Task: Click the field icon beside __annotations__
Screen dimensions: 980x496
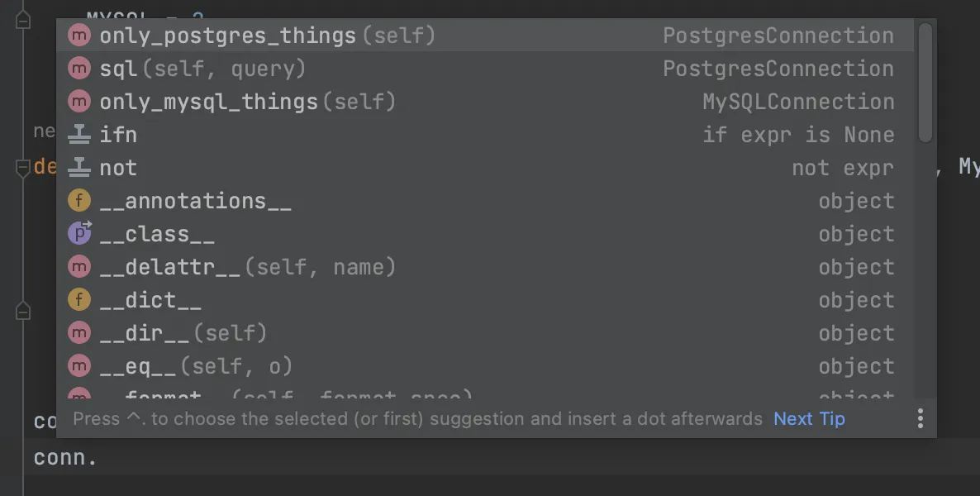Action: (78, 201)
